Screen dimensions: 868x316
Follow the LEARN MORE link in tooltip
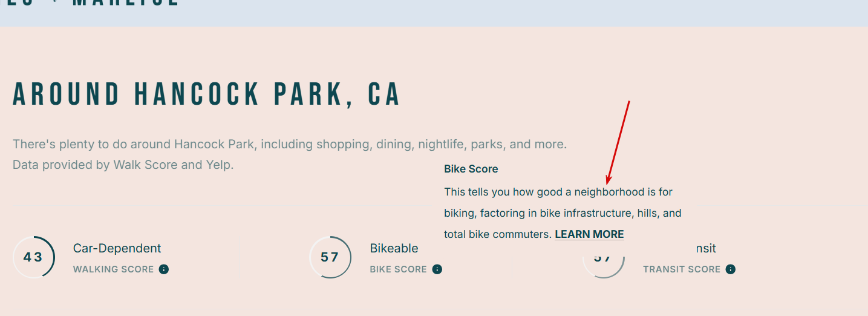(589, 234)
